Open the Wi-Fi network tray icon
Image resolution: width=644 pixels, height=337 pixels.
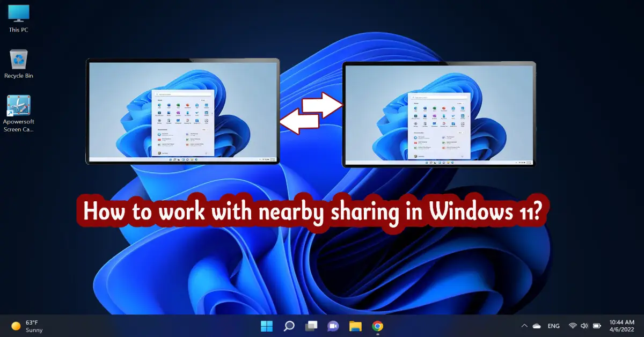pos(573,326)
